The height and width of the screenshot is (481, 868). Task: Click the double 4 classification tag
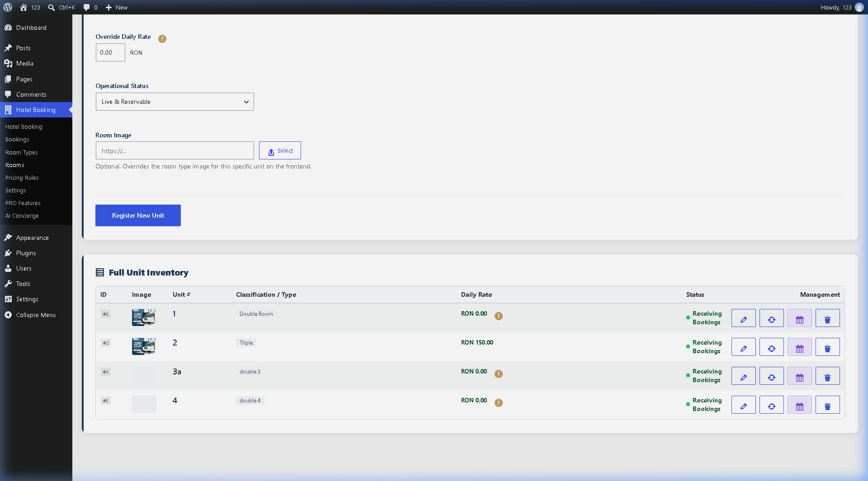click(x=250, y=401)
